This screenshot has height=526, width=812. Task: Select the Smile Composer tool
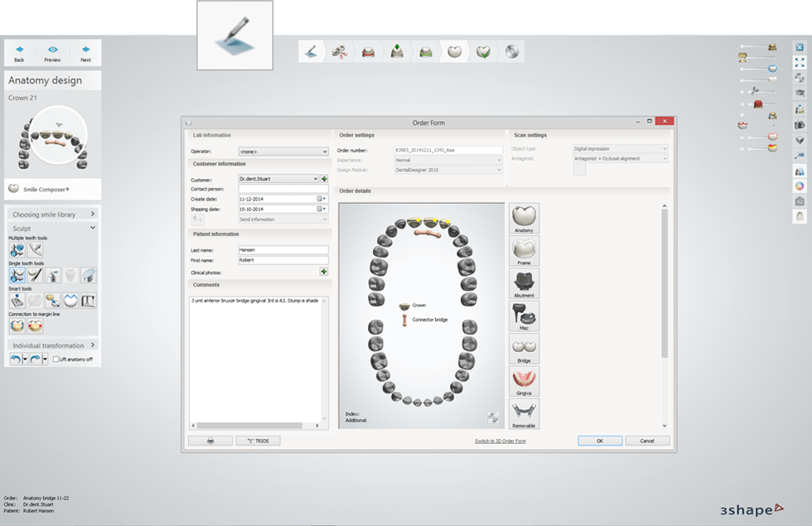tap(52, 189)
